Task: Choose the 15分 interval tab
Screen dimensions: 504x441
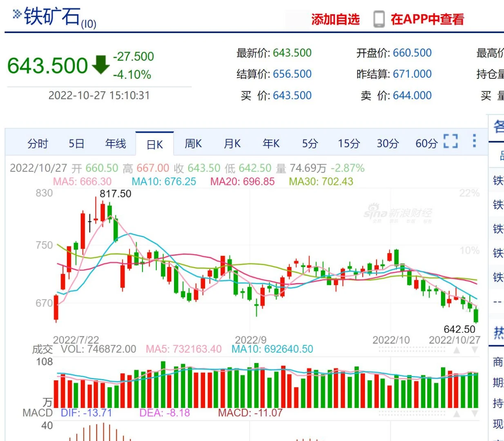Action: [348, 144]
